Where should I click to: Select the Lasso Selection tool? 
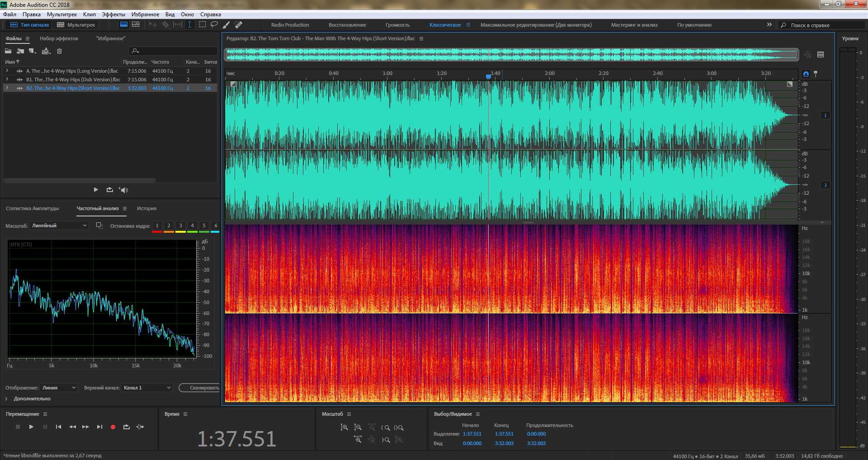pos(214,25)
